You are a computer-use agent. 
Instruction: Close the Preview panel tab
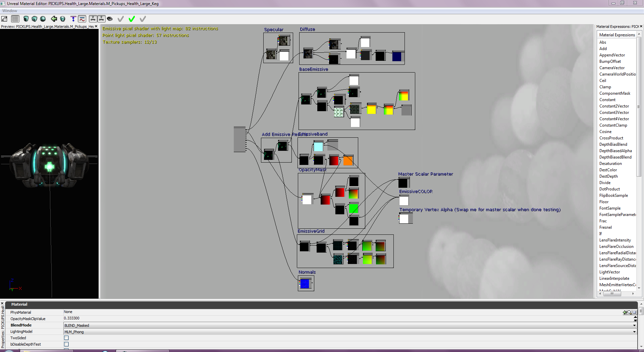click(x=96, y=26)
